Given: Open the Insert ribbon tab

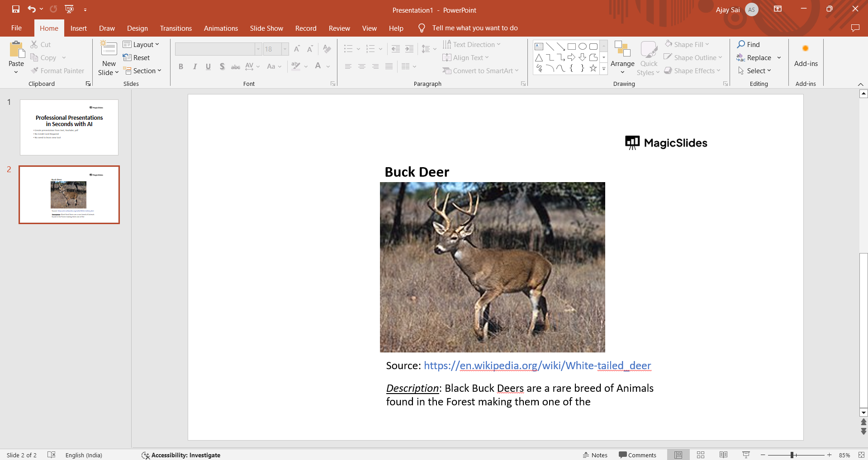Looking at the screenshot, I should tap(78, 28).
